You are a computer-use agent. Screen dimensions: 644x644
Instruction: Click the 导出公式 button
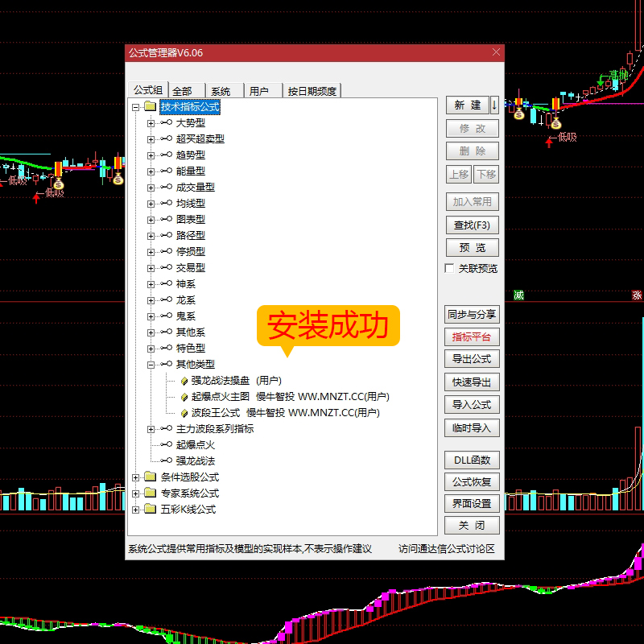point(472,359)
